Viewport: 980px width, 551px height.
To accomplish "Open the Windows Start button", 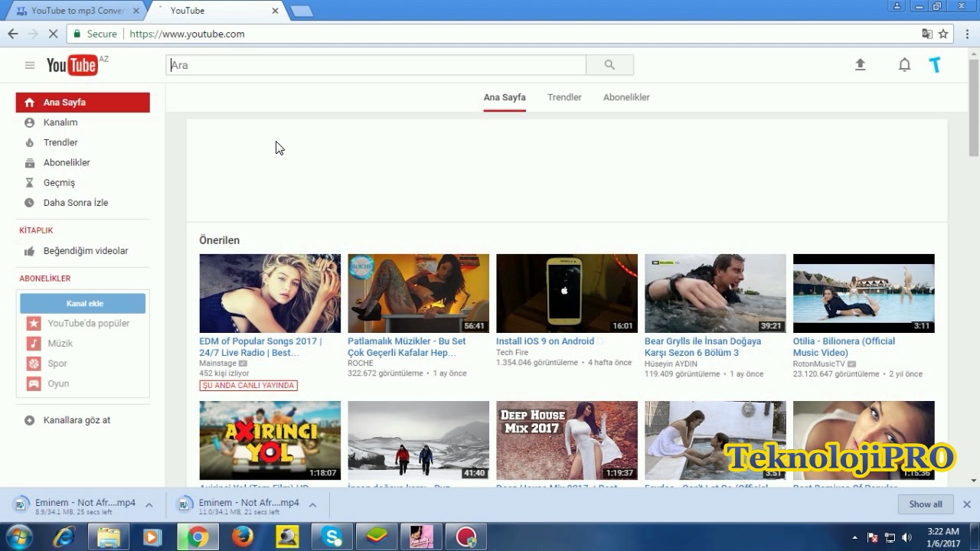I will tap(18, 537).
